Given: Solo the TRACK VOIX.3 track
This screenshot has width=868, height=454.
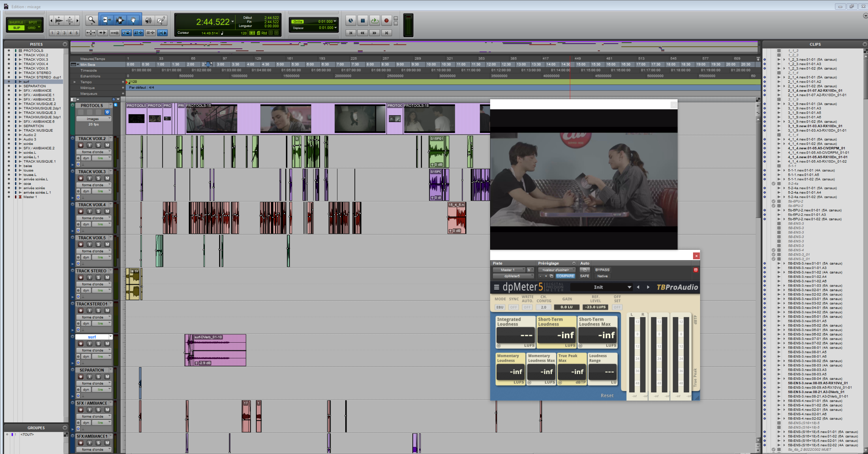Looking at the screenshot, I should [x=98, y=178].
